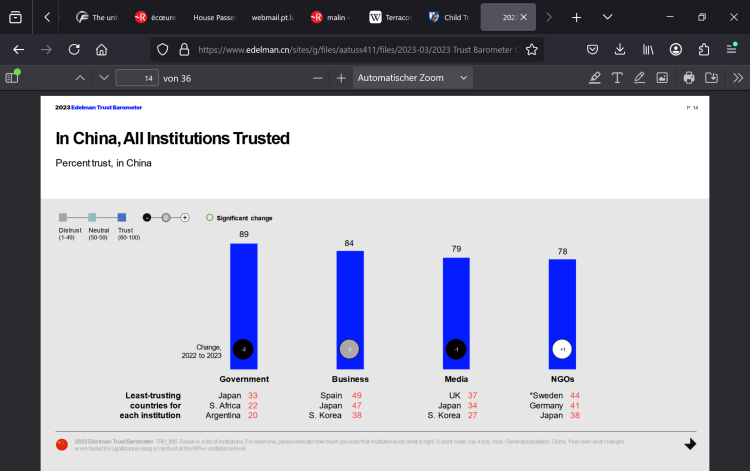Click '2023 Edelman Trust Barometer' header link
Viewport: 750px width, 471px height.
[99, 108]
